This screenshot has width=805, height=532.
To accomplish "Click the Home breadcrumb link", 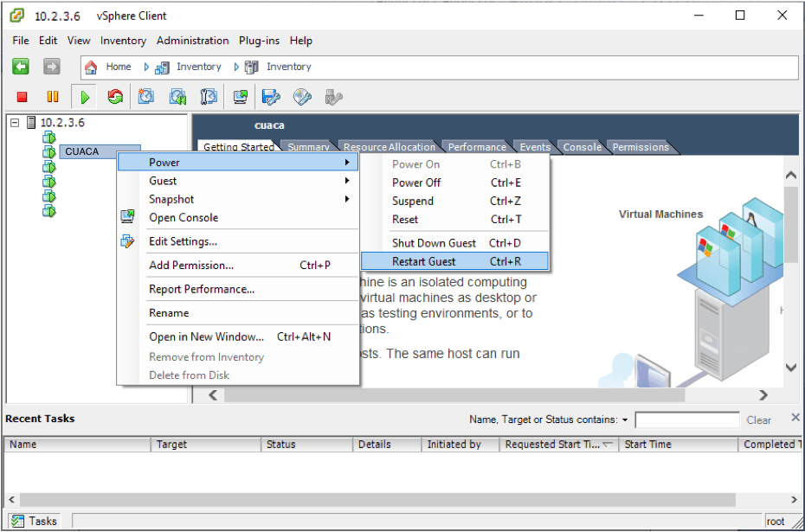I will point(118,67).
